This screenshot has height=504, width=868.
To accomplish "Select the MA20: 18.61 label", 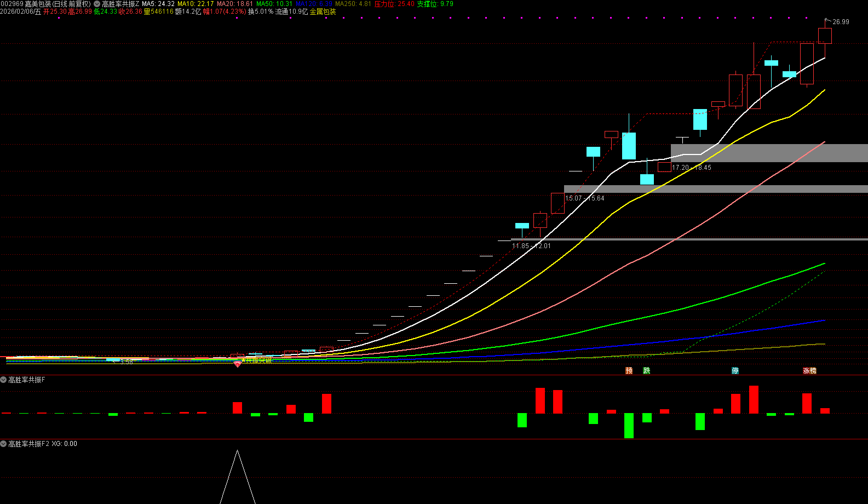I will 235,4.
